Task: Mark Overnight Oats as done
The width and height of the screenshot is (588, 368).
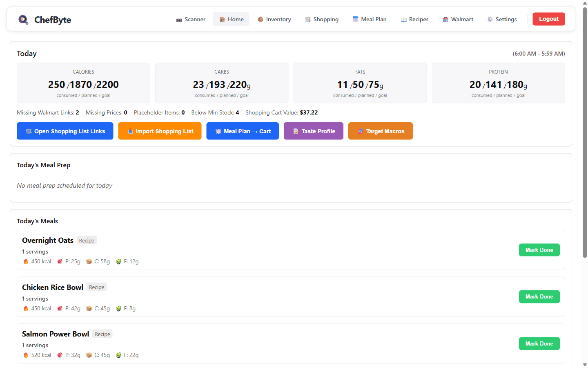Action: pyautogui.click(x=539, y=250)
